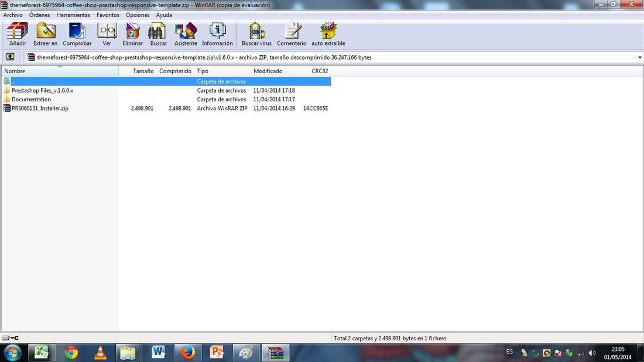Open Windows Explorer from the taskbar
This screenshot has width=644, height=362.
129,353
